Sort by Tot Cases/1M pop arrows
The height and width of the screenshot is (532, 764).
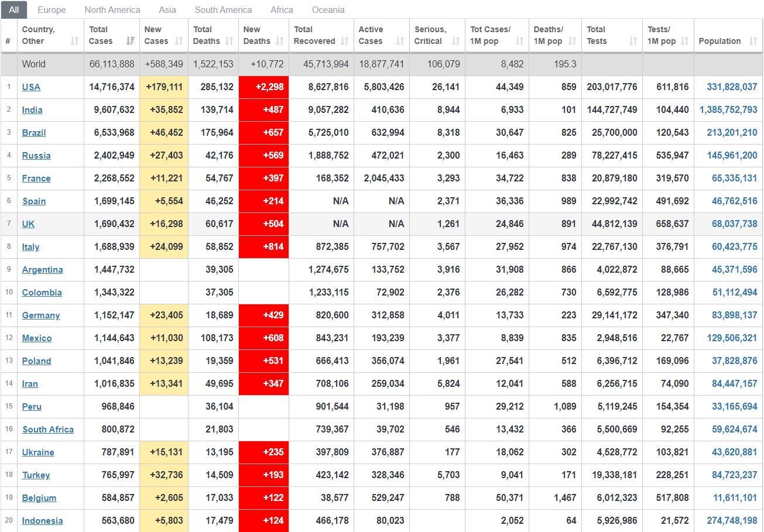[x=519, y=41]
